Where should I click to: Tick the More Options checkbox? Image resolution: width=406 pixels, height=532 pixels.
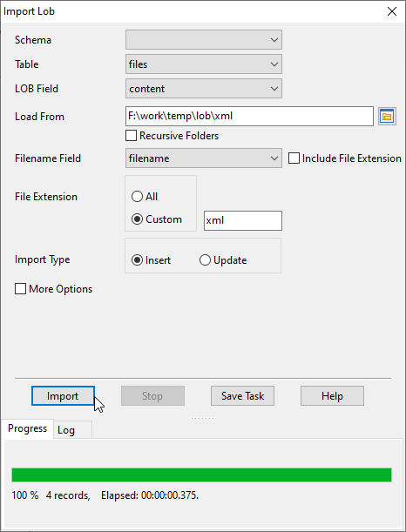coord(20,289)
